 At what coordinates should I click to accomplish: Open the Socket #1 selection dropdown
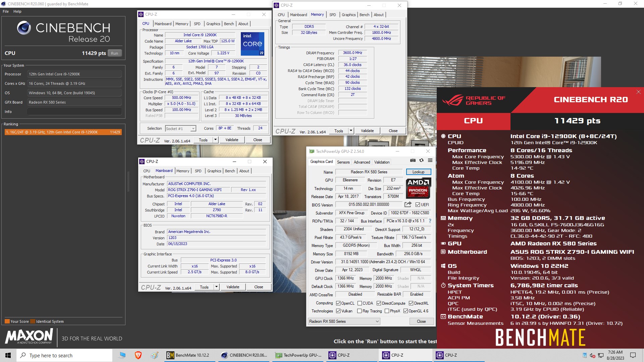180,129
